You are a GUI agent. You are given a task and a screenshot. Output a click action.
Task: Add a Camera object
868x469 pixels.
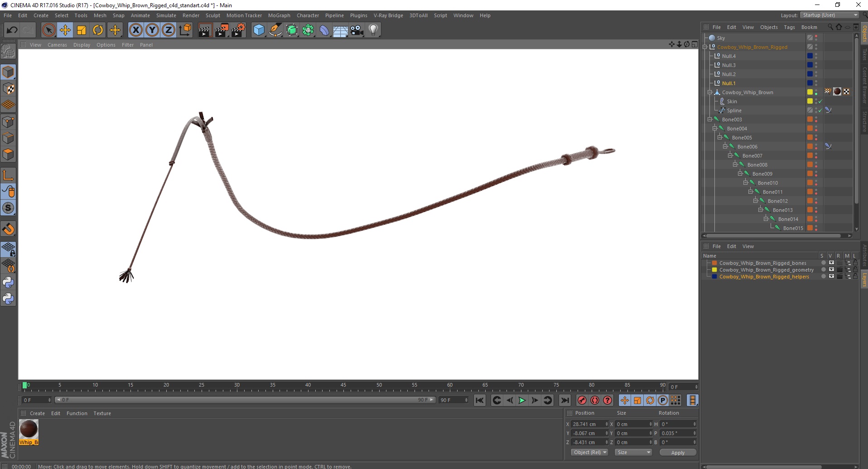click(x=357, y=30)
